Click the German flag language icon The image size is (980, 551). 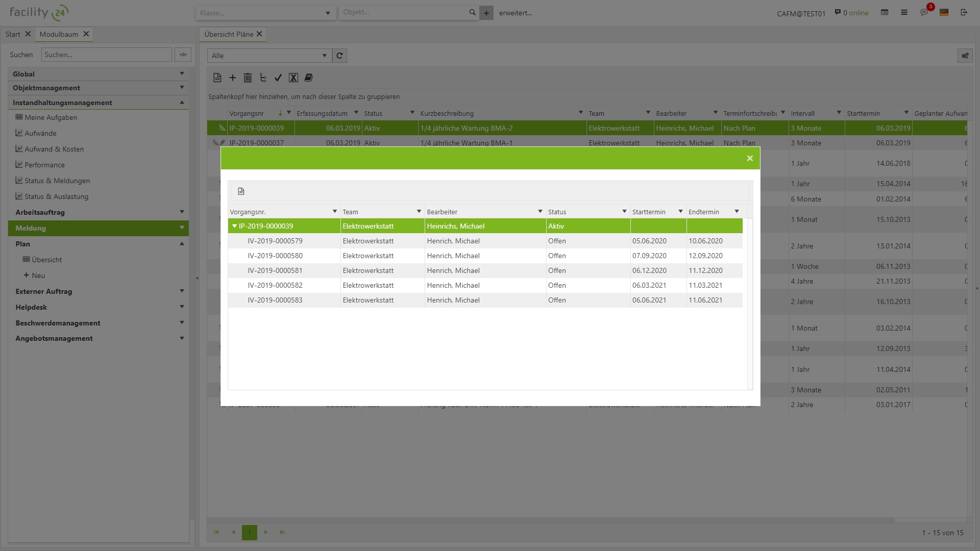pos(944,12)
